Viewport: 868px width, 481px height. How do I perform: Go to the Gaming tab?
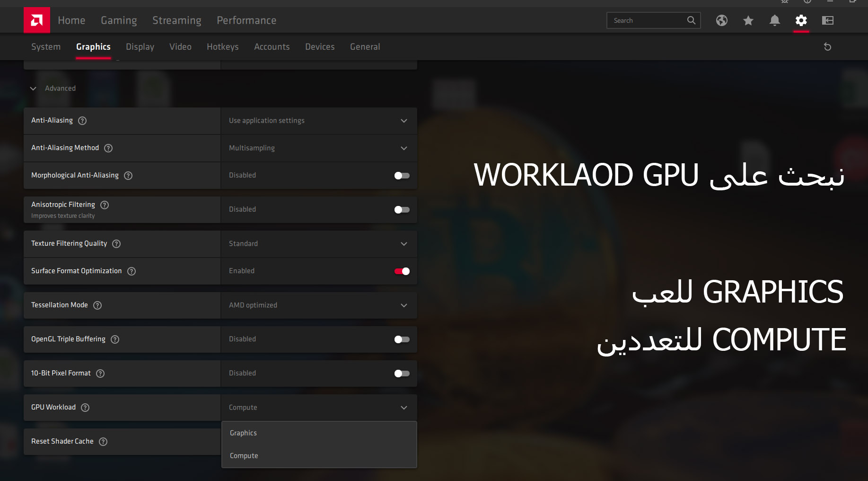119,20
